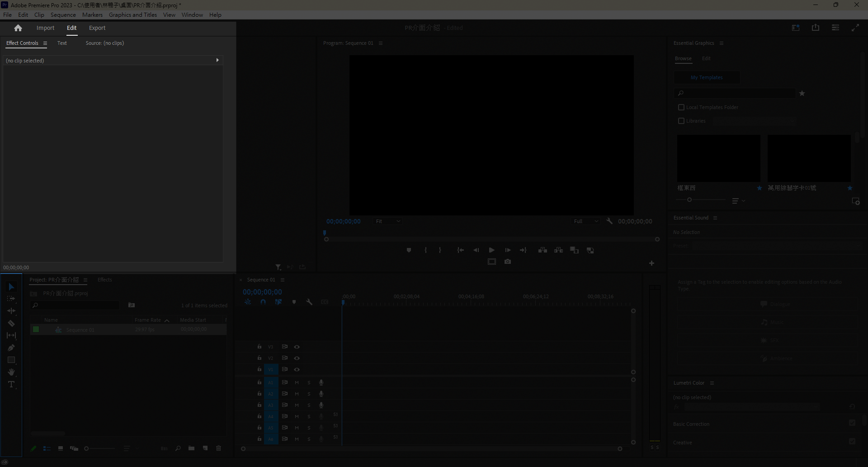Check the Libraries checkbox
The height and width of the screenshot is (467, 868).
tap(681, 121)
